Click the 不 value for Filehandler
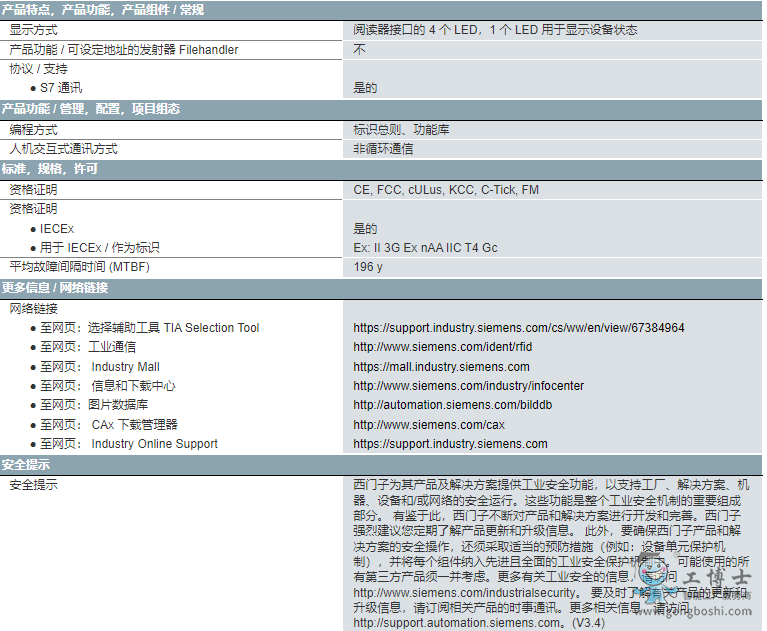This screenshot has height=631, width=767. [x=359, y=50]
